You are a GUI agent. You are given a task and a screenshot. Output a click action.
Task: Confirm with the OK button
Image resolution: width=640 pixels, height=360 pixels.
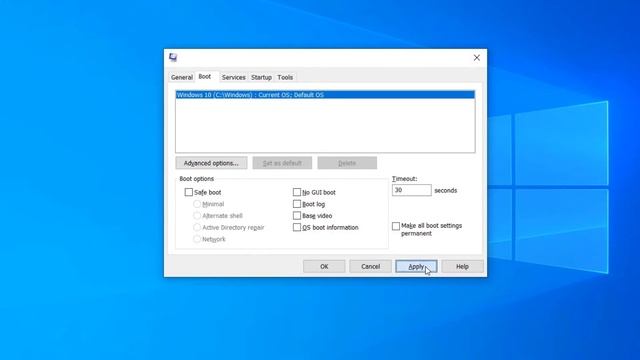tap(324, 267)
